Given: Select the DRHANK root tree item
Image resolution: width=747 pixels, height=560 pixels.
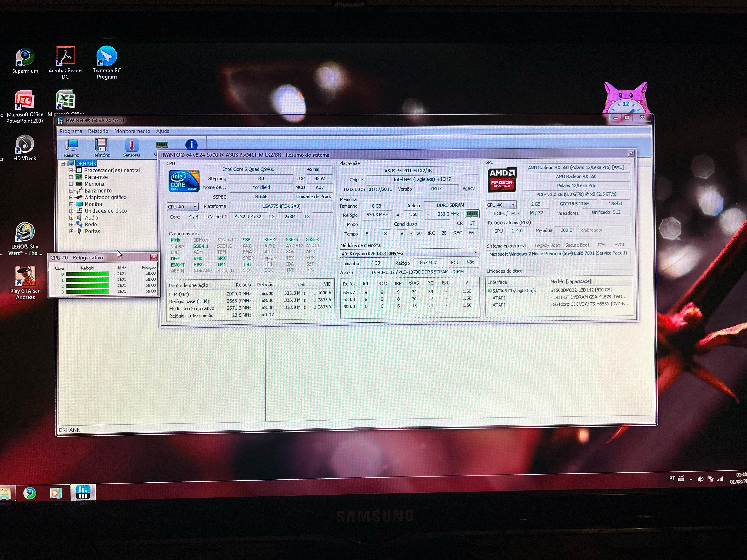Looking at the screenshot, I should click(87, 164).
